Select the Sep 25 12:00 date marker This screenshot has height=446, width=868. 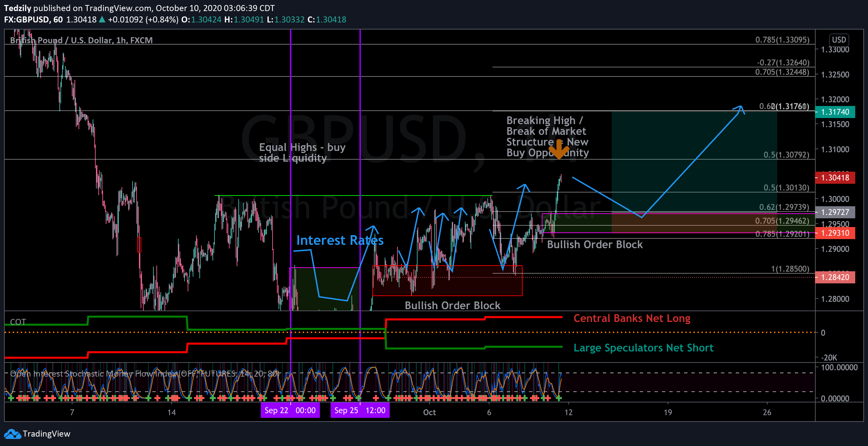pos(360,410)
